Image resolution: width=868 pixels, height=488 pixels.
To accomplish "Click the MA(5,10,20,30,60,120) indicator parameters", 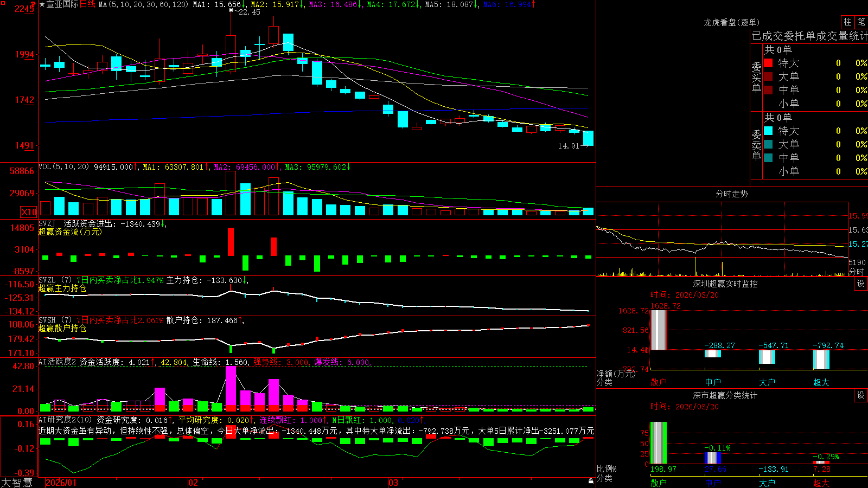I will [x=144, y=4].
